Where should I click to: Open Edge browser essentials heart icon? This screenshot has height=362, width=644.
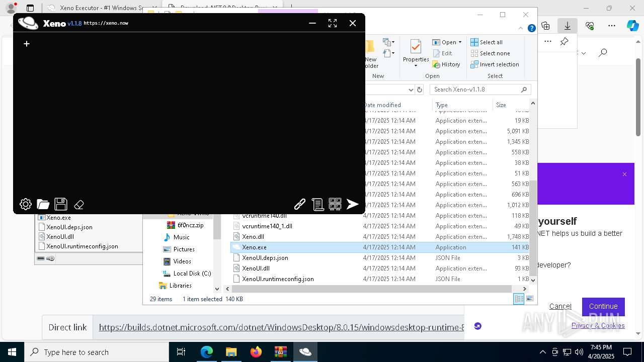coord(590,25)
